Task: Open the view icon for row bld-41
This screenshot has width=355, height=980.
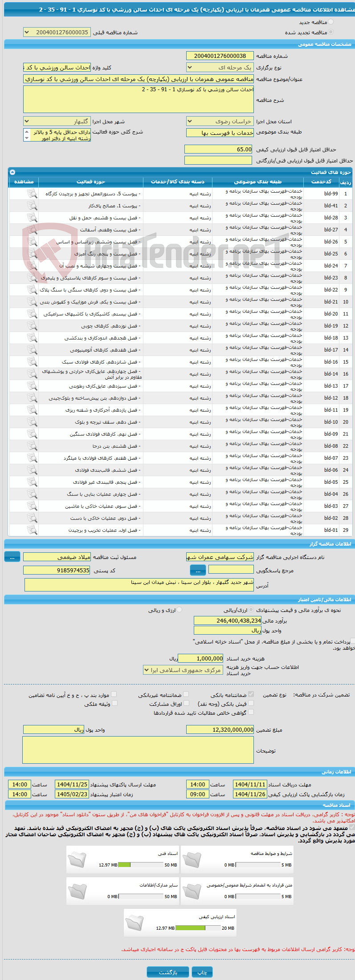Action: [x=32, y=206]
